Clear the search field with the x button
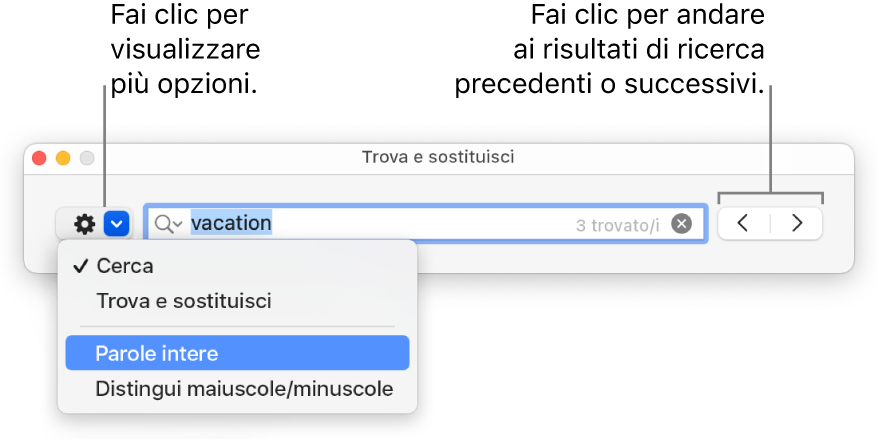The width and height of the screenshot is (880, 439). coord(681,224)
